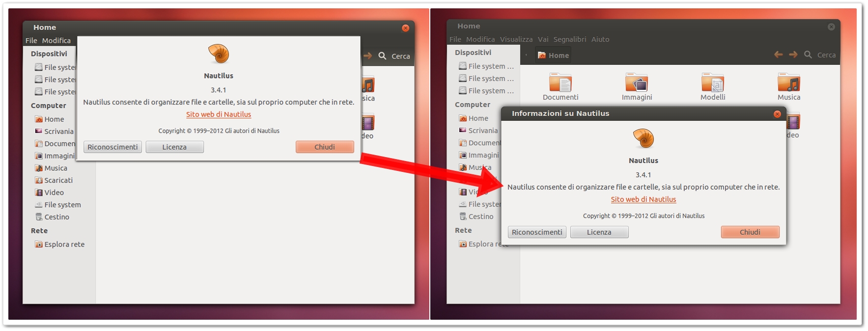Click the version text 3.4.1 in the right dialog
The width and height of the screenshot is (868, 331).
(644, 175)
